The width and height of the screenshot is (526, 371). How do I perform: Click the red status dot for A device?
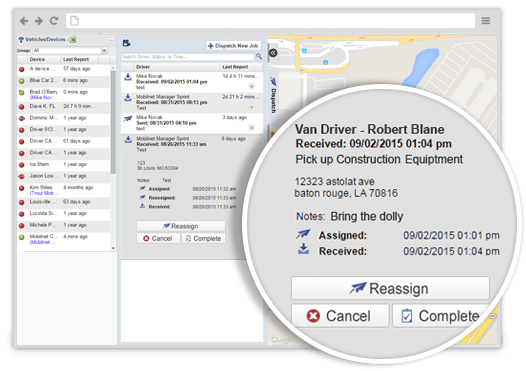22,69
